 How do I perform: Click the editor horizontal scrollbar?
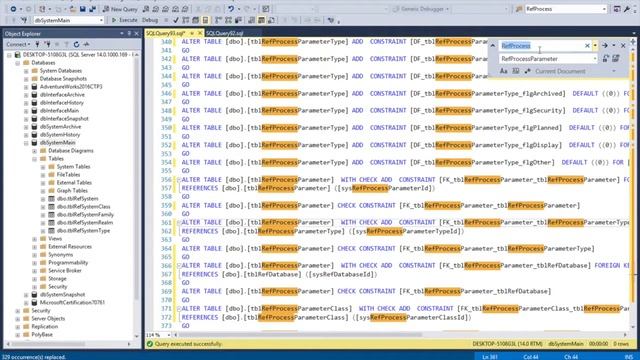pos(300,335)
